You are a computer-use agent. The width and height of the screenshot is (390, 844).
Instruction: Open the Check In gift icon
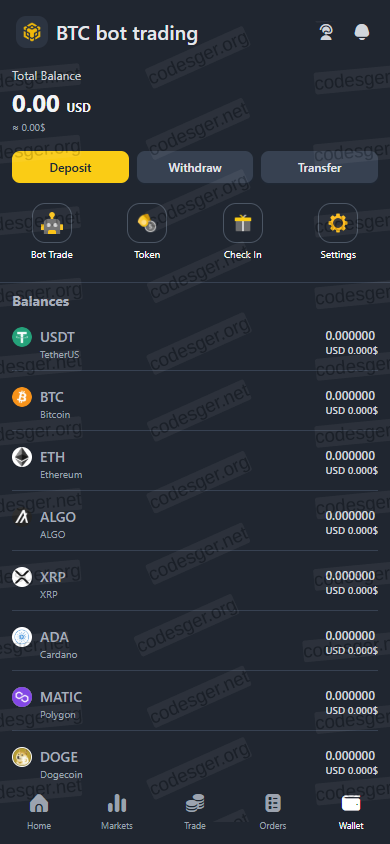[243, 223]
